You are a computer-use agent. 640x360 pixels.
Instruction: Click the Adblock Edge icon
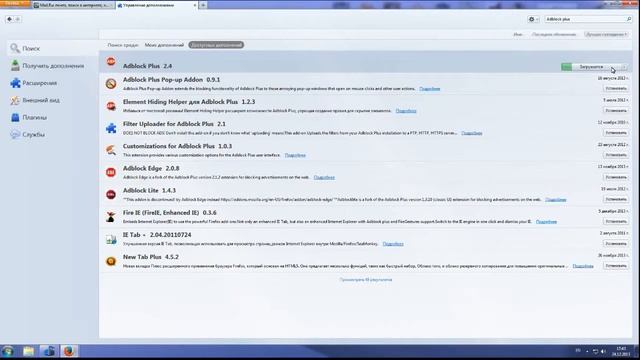pyautogui.click(x=111, y=173)
